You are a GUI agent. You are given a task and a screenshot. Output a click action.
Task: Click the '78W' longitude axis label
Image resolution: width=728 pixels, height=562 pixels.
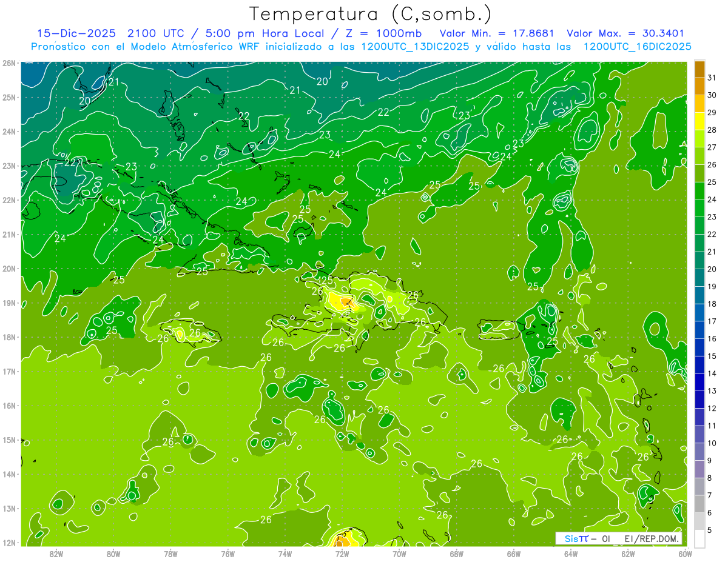(x=170, y=554)
